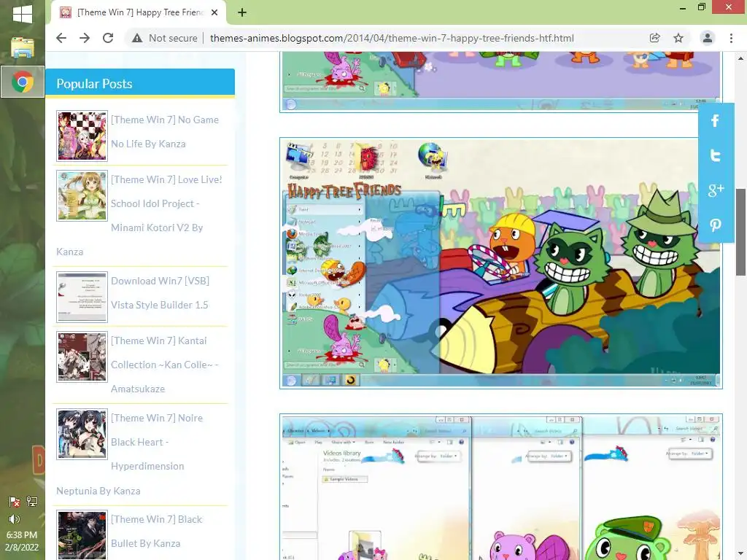Open Kantai Collection Amatsukaze theme link

point(164,365)
